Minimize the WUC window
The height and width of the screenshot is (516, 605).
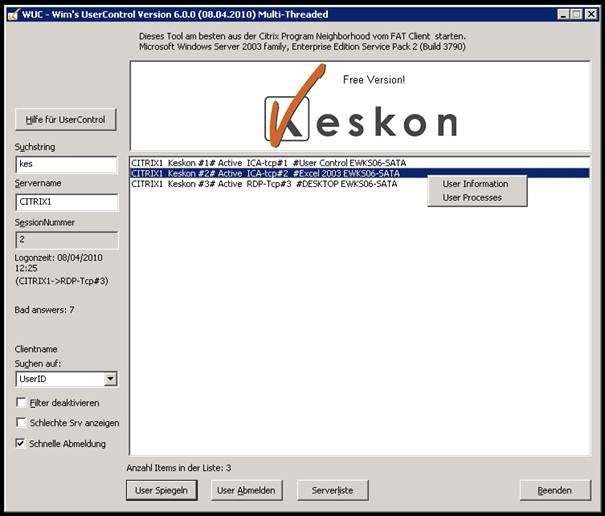(564, 15)
